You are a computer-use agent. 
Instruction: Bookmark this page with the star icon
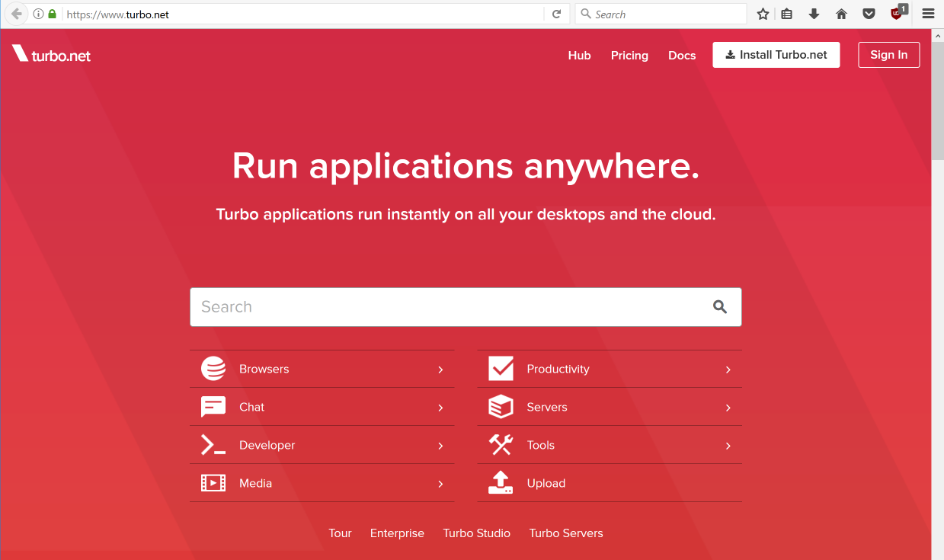[x=763, y=14]
